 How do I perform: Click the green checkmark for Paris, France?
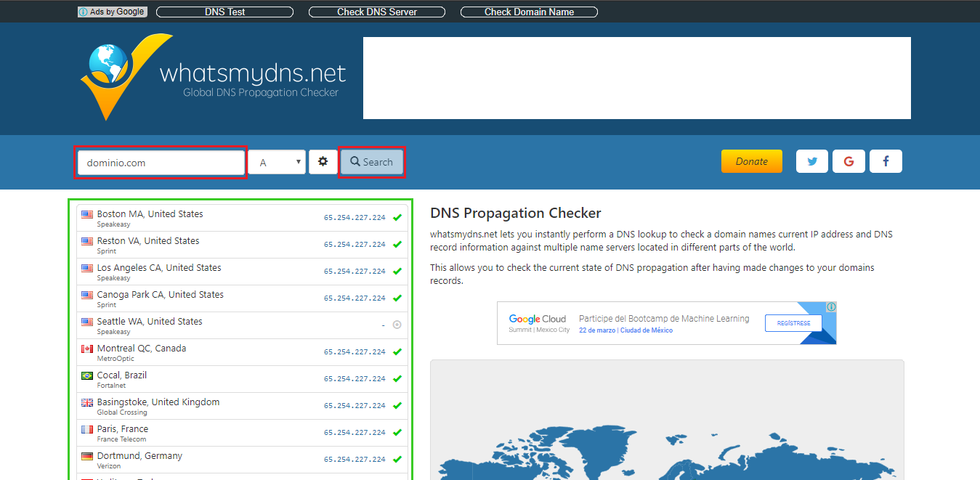click(397, 433)
